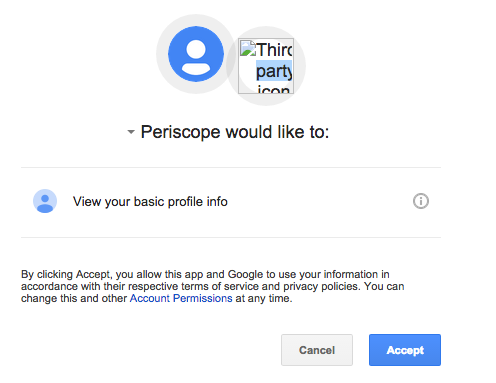Click the small light-blue profile icon
496x383 pixels.
45,201
